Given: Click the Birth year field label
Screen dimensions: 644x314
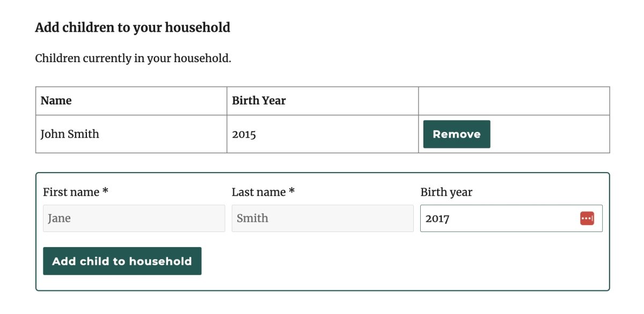Looking at the screenshot, I should point(447,192).
